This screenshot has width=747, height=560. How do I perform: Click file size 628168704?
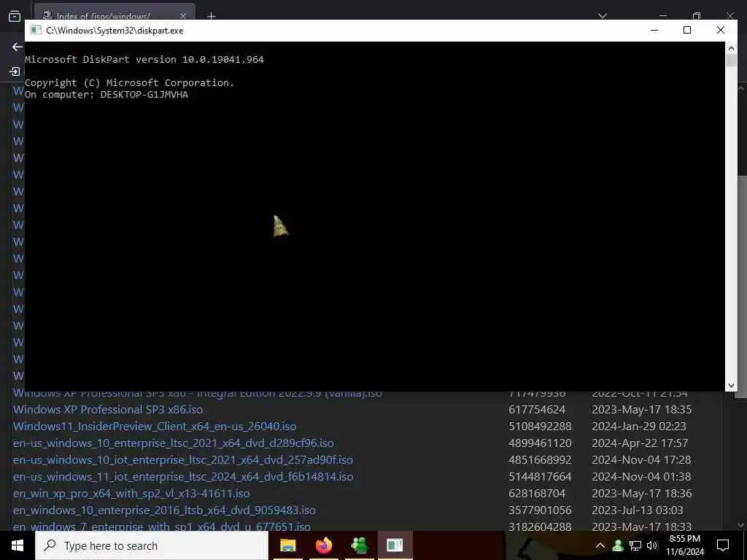tap(537, 494)
